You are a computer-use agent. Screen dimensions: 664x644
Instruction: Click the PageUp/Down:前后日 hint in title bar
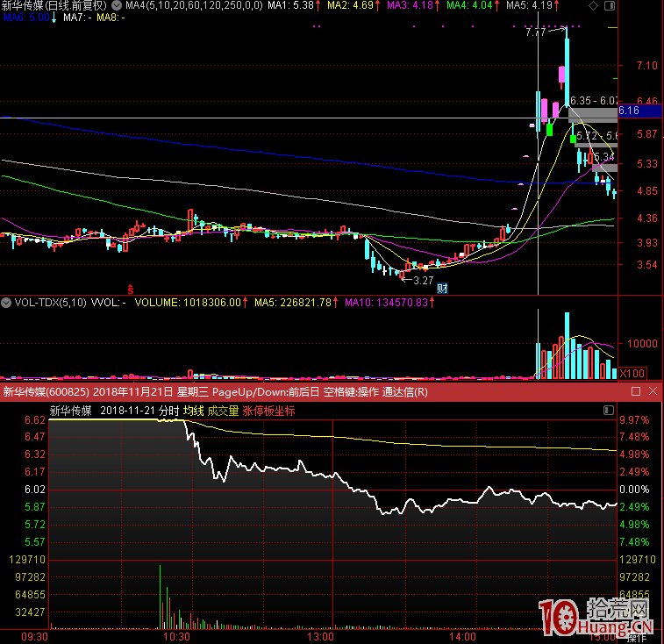pyautogui.click(x=266, y=392)
